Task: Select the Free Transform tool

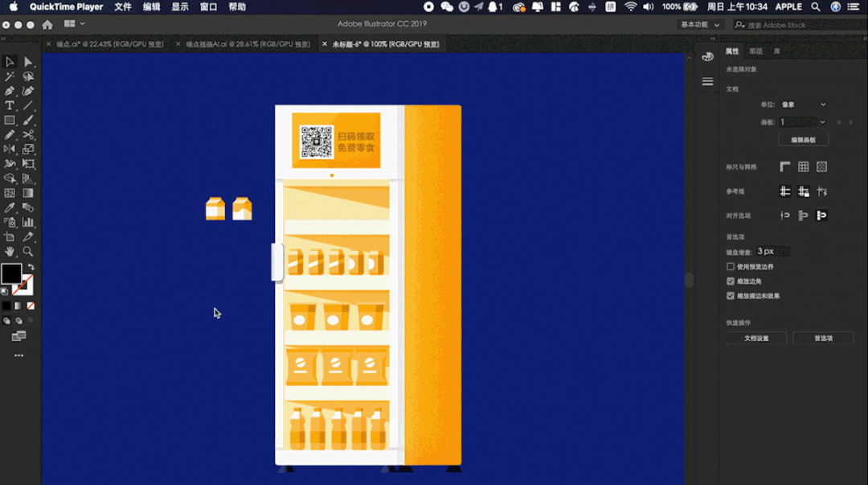Action: pos(27,163)
